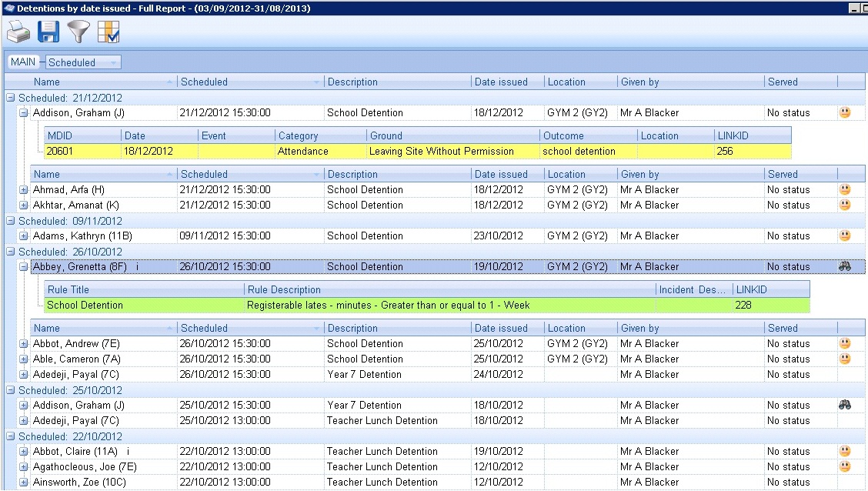The width and height of the screenshot is (868, 491).
Task: Click smiley icon for Adams, Kathryn row
Action: [845, 235]
